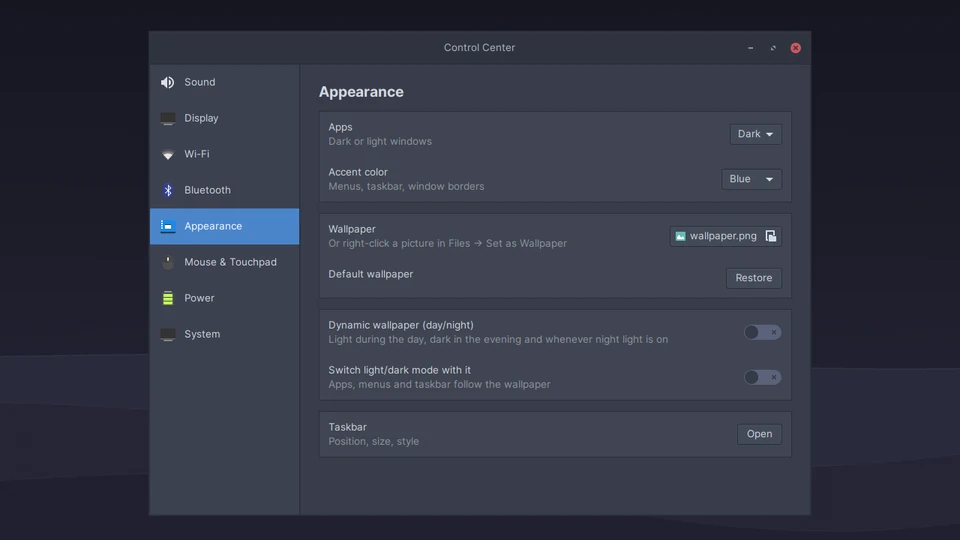Choose a file via wallpaper.png button

726,236
